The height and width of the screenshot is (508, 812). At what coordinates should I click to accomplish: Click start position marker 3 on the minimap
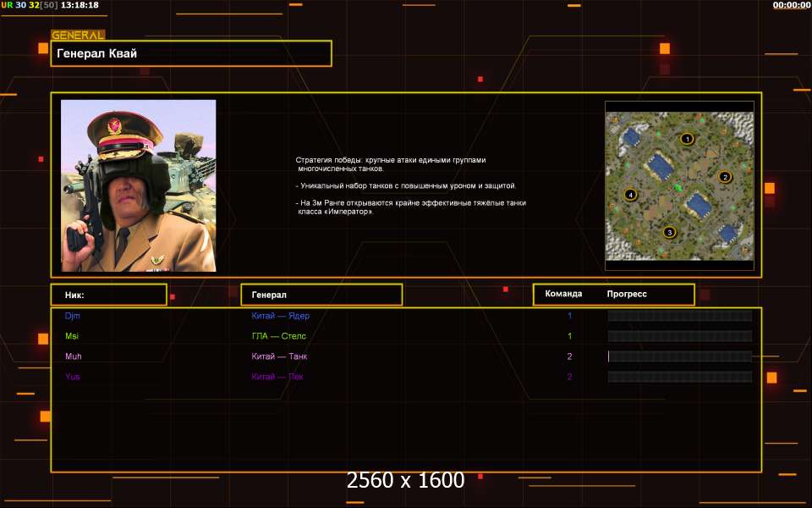pos(670,232)
